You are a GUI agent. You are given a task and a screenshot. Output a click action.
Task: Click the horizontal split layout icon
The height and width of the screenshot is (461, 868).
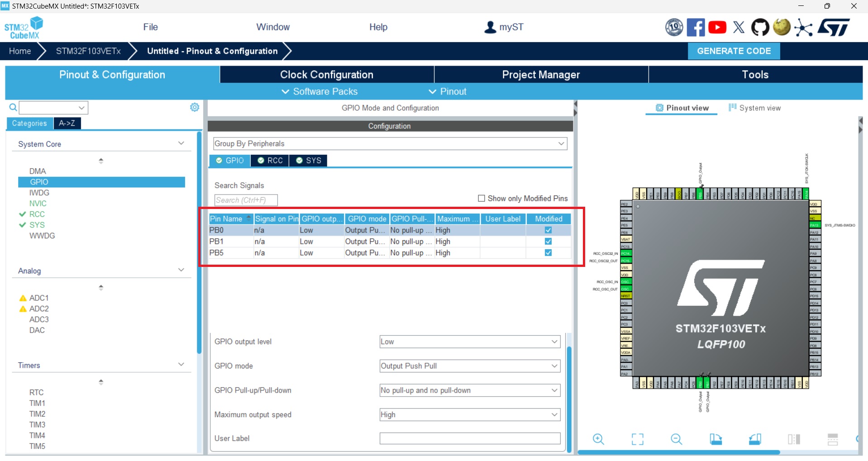pos(833,439)
